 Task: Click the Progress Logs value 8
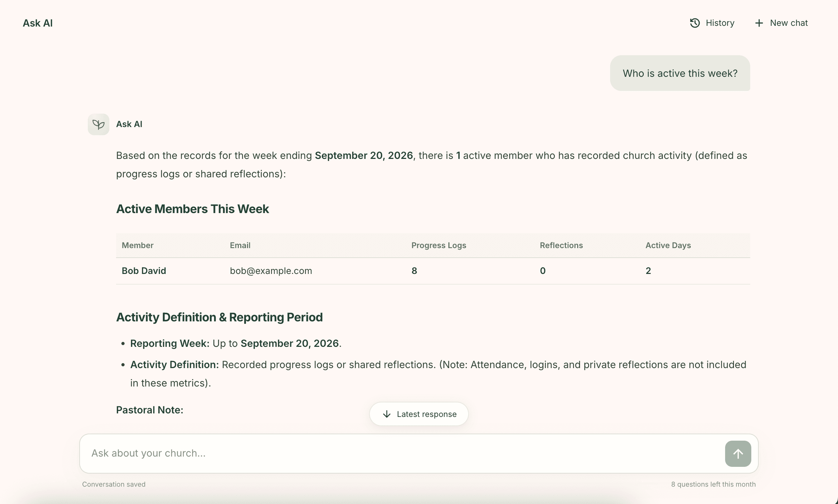[x=414, y=271]
